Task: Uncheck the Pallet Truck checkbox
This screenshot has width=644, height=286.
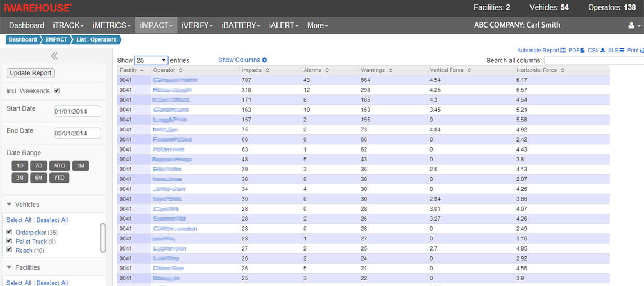Action: click(x=9, y=241)
